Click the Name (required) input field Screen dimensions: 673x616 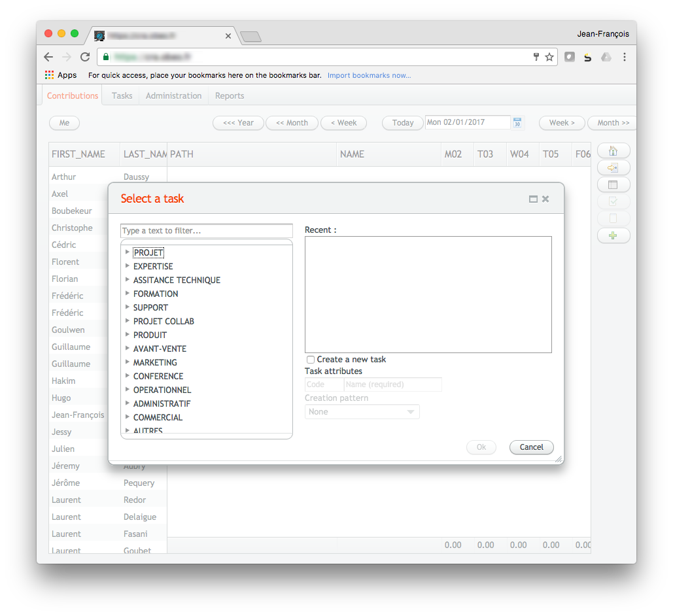[392, 385]
